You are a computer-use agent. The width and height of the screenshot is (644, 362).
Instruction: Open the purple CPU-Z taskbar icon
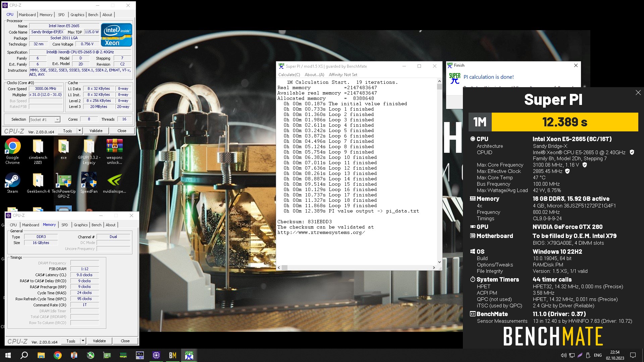(156, 355)
